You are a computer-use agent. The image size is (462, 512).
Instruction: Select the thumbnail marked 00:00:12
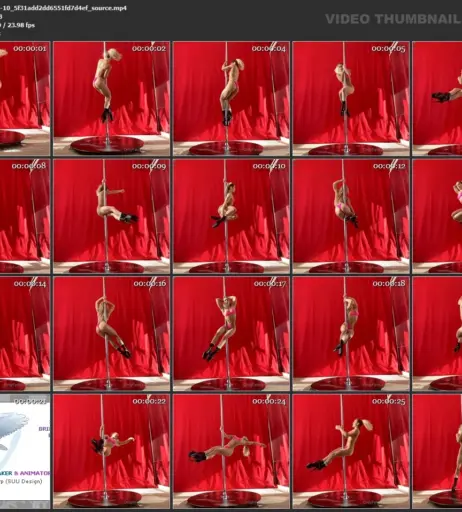(351, 216)
